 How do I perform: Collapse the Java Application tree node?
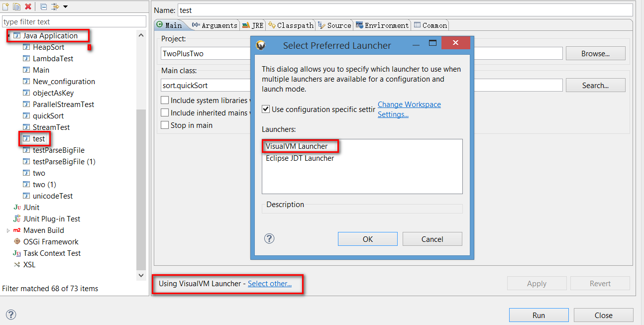(8, 36)
